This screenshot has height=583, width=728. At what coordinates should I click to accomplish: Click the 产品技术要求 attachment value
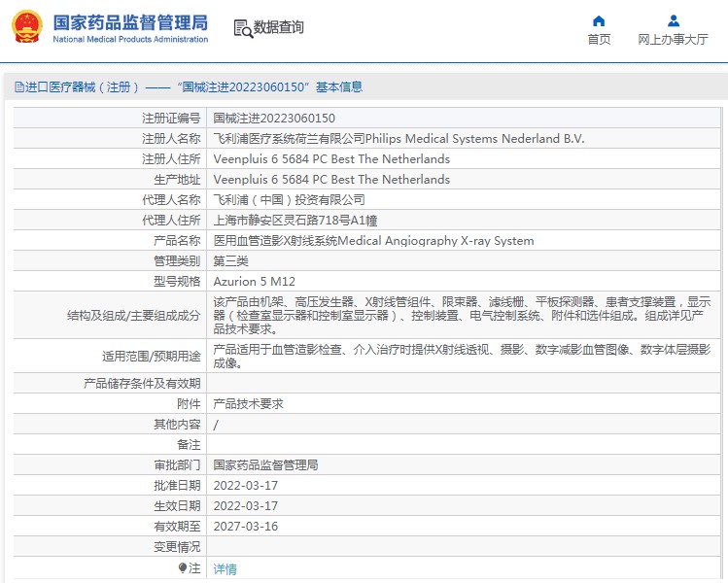pos(248,404)
